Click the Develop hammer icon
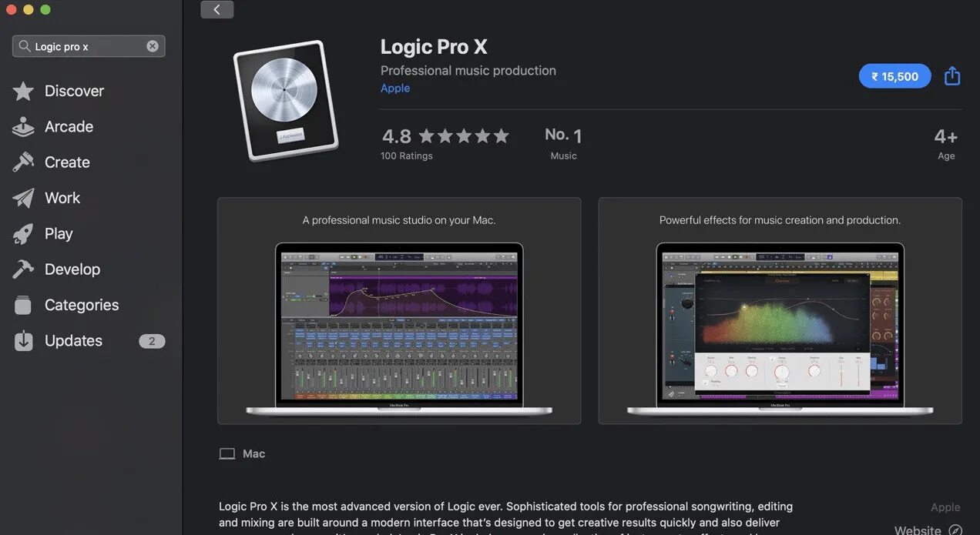 point(23,269)
